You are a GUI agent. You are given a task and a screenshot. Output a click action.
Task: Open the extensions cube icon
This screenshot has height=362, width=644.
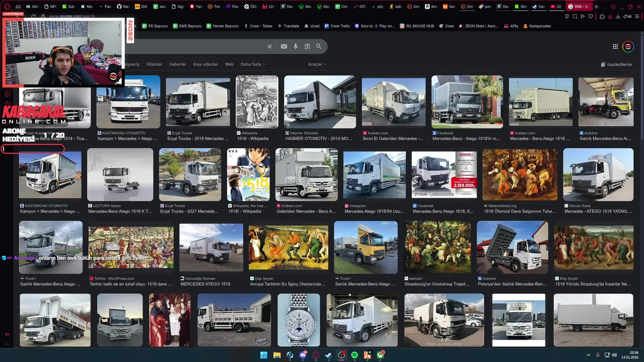coord(602,16)
